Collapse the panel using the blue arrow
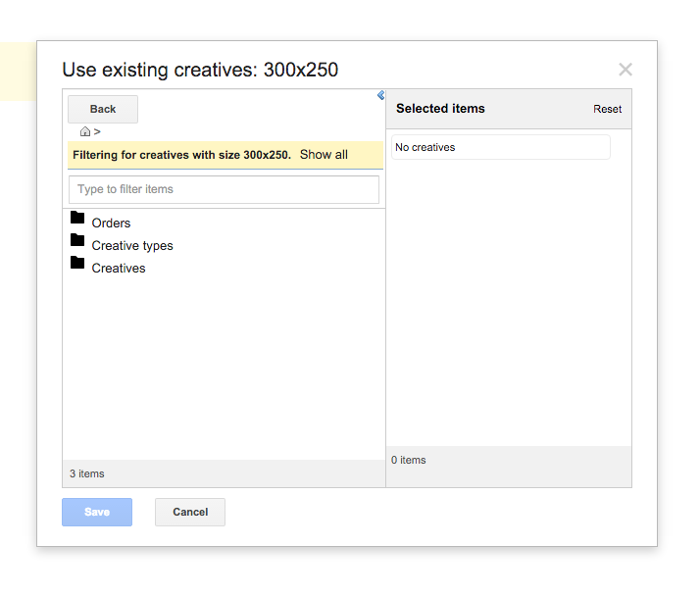 [x=380, y=95]
